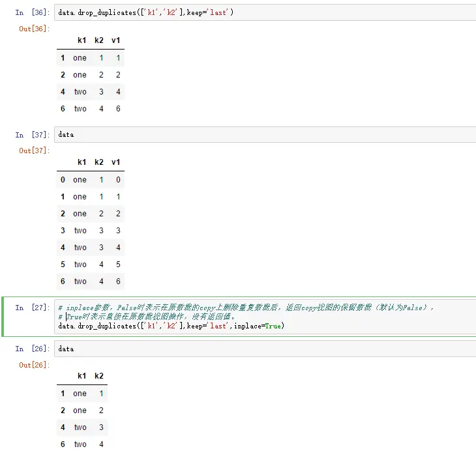Click row index 6 in the Out[36] table

pos(63,109)
